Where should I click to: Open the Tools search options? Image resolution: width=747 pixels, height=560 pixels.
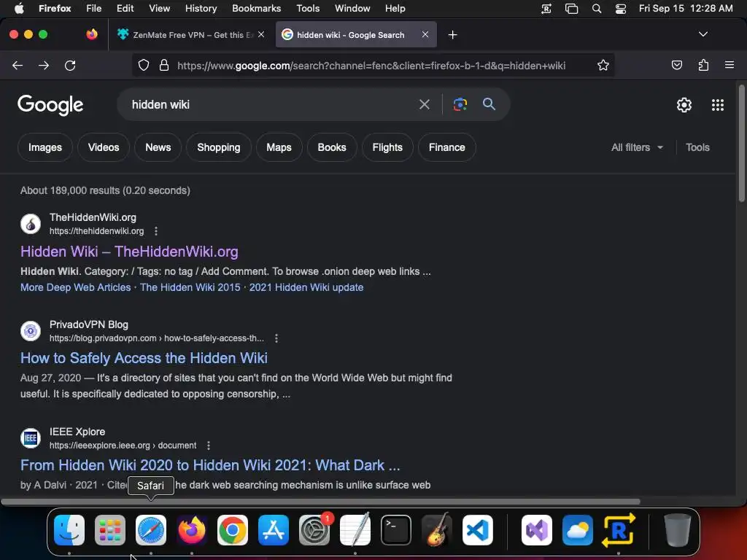pyautogui.click(x=697, y=147)
